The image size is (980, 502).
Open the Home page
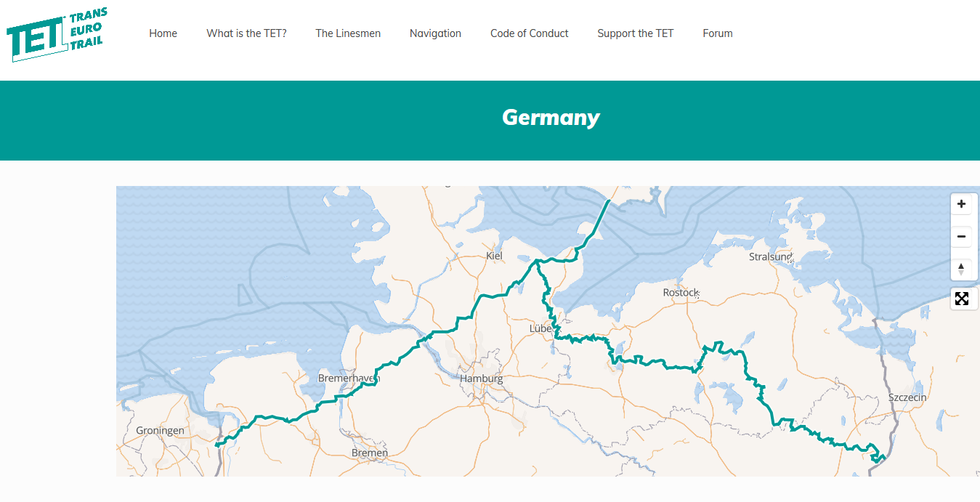163,33
